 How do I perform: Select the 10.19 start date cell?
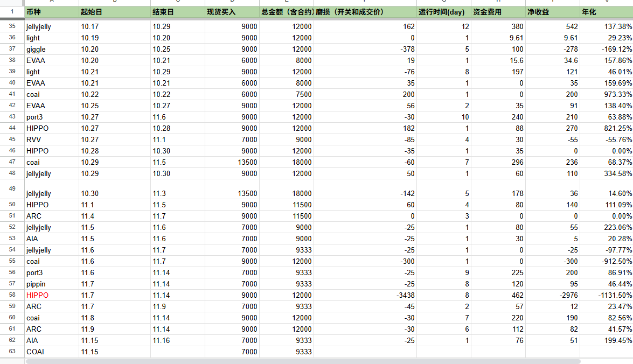click(x=115, y=38)
